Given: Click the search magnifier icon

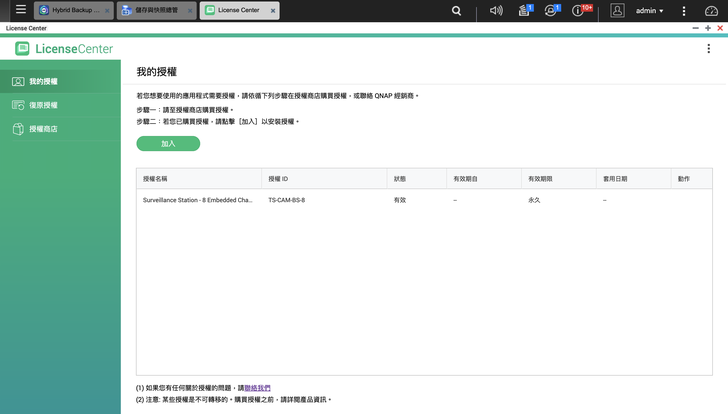Looking at the screenshot, I should click(457, 11).
